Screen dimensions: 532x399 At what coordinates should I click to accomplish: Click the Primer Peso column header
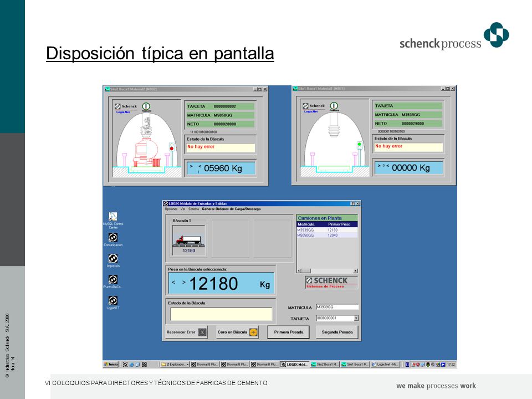[x=342, y=224]
